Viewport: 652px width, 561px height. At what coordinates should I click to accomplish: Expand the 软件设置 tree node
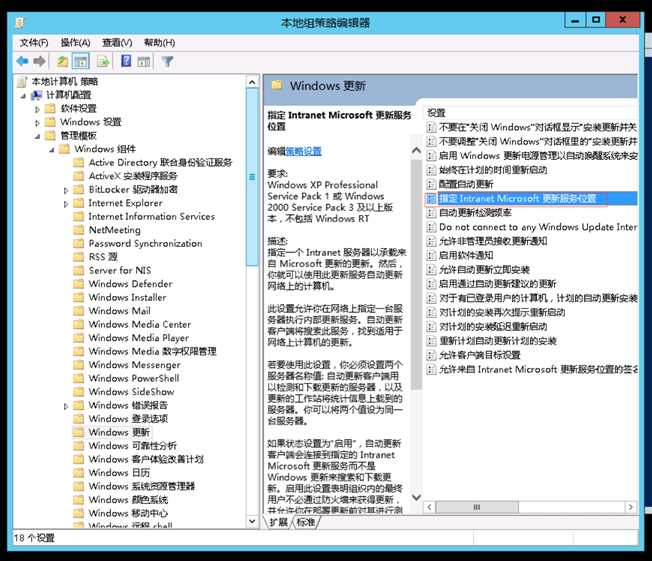click(37, 109)
